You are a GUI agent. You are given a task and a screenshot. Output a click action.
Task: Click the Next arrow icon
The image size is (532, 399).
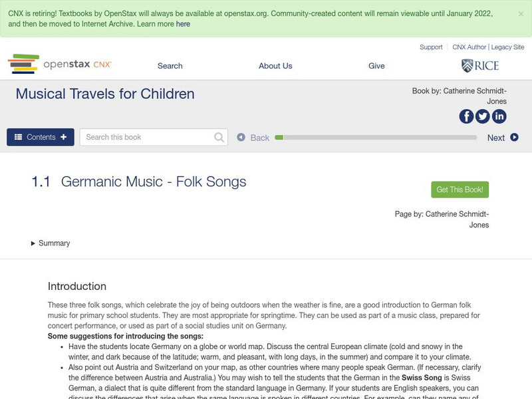tap(514, 138)
